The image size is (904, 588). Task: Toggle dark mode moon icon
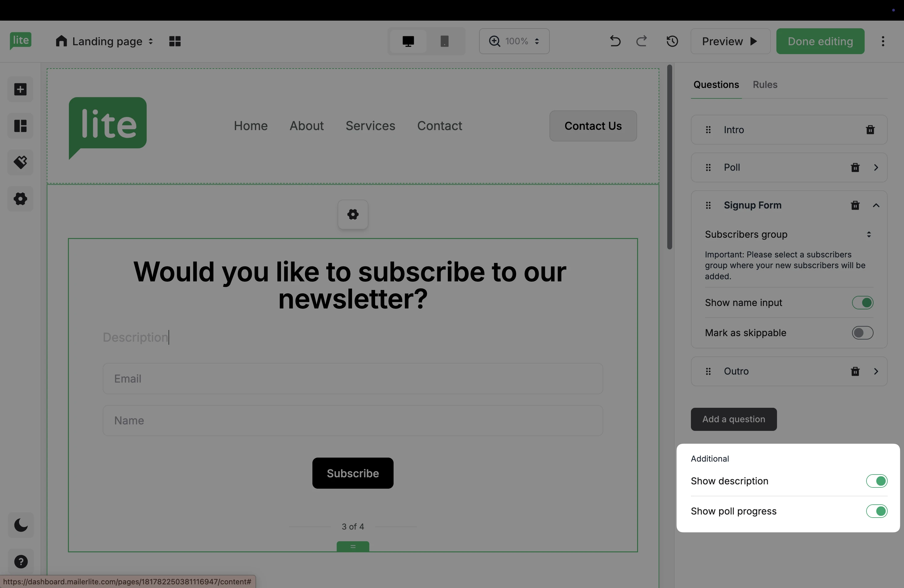click(21, 525)
